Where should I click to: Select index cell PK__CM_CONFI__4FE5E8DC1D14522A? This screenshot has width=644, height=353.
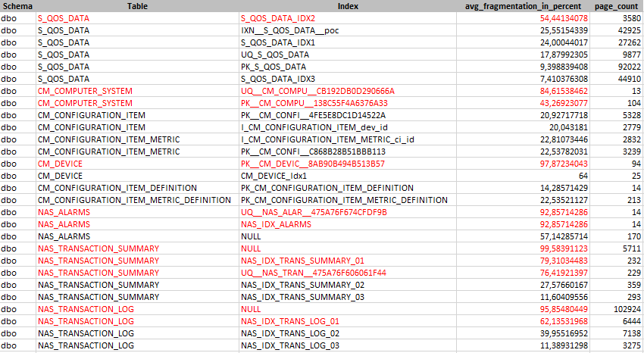coord(348,115)
